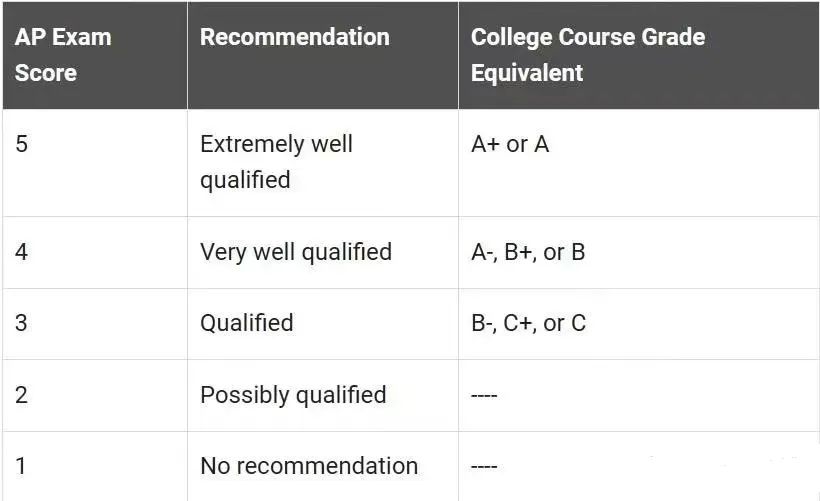Select the score 3 cell
Image resolution: width=820 pixels, height=501 pixels.
click(x=95, y=324)
